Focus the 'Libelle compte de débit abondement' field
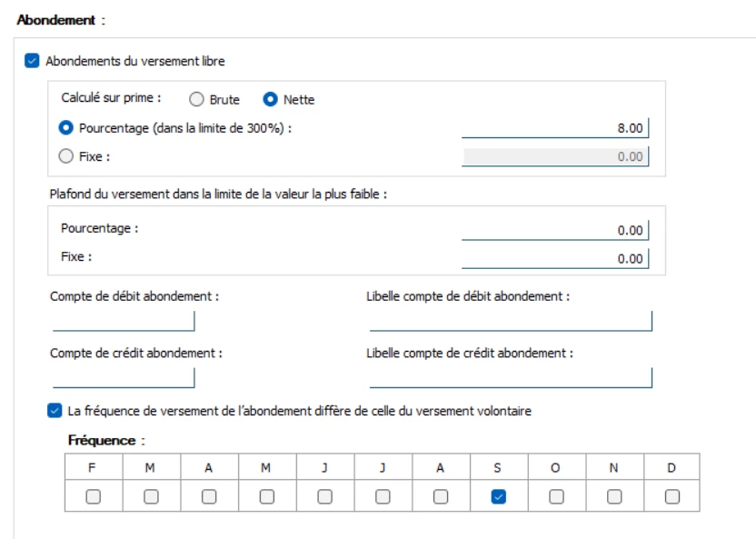 coord(511,321)
